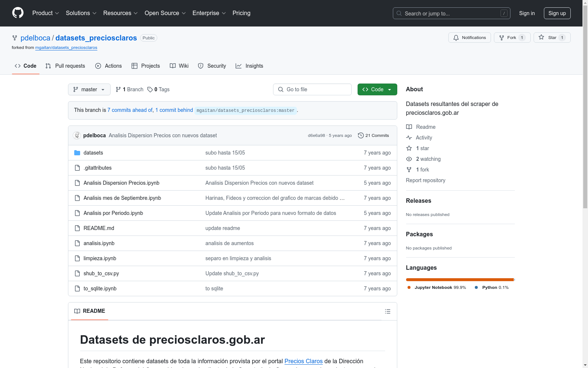Open the Security tab

212,66
